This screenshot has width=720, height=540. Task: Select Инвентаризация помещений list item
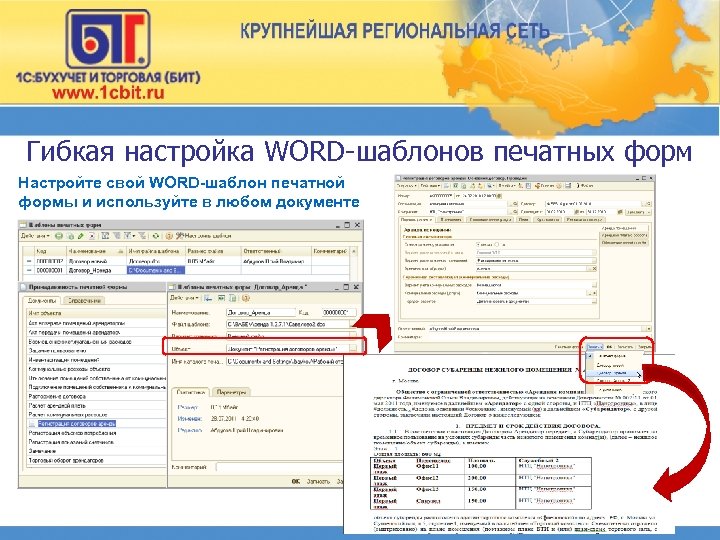[x=96, y=360]
